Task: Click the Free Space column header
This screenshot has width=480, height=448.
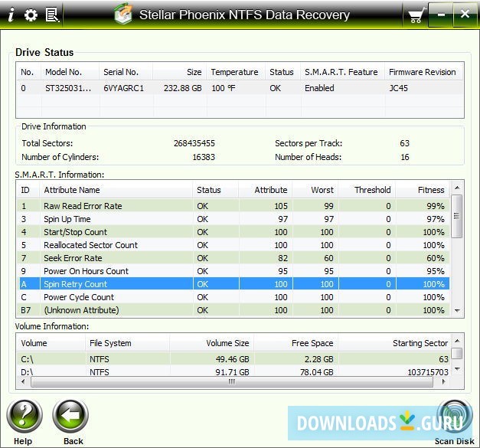Action: click(x=296, y=343)
